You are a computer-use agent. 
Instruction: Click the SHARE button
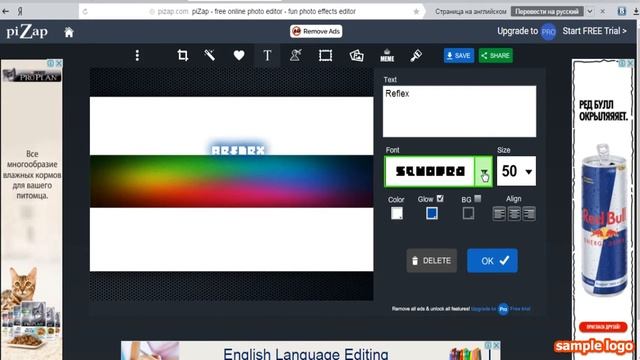coord(496,56)
